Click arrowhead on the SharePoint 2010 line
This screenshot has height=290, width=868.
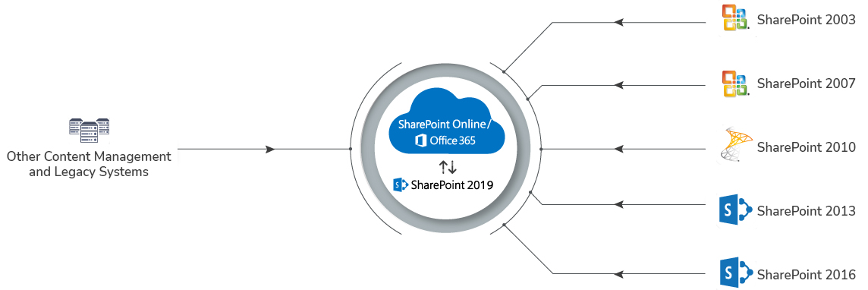click(619, 149)
